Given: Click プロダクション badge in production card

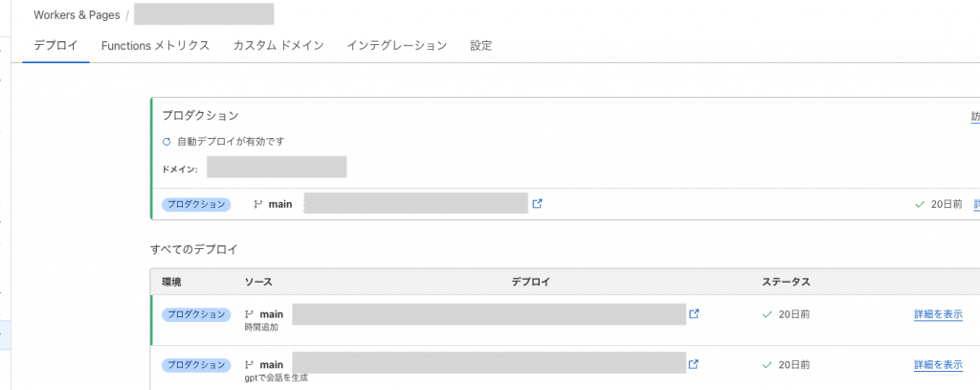Looking at the screenshot, I should tap(196, 204).
